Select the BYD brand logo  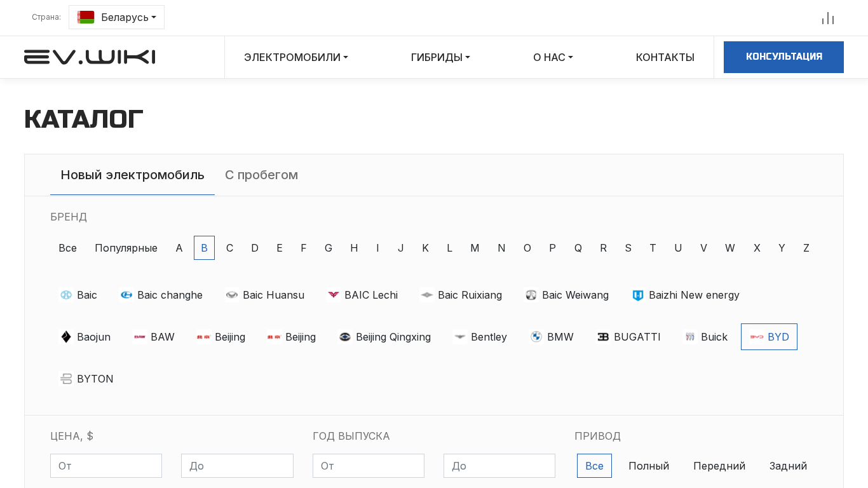(757, 337)
